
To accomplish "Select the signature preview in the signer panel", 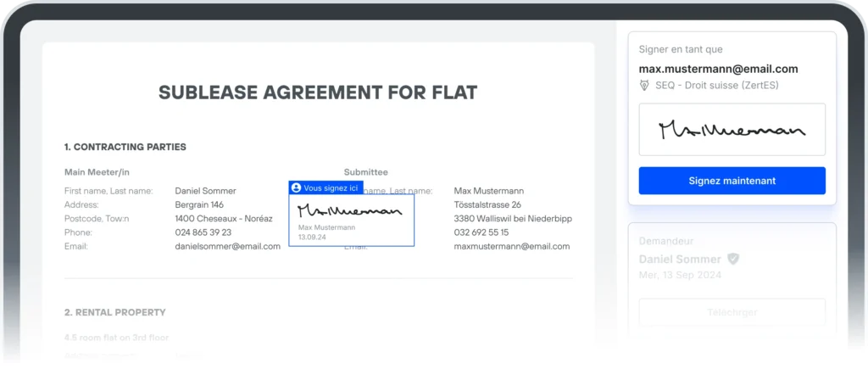I will point(732,130).
